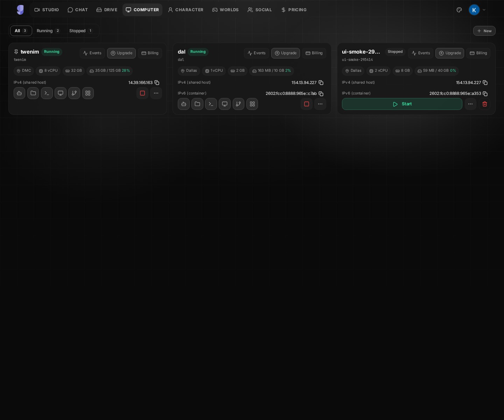Open the more options menu for ui-smoke-293414
Image resolution: width=504 pixels, height=420 pixels.
[x=470, y=104]
